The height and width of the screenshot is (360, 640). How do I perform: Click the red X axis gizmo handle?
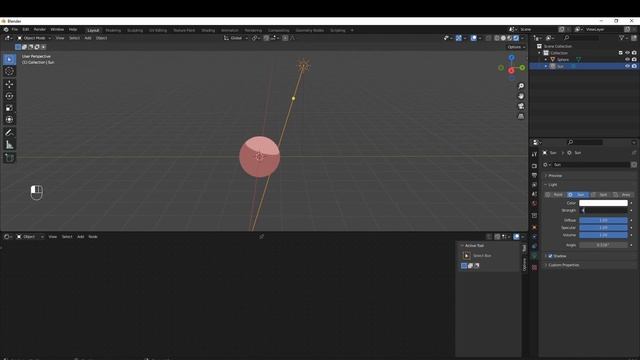511,71
